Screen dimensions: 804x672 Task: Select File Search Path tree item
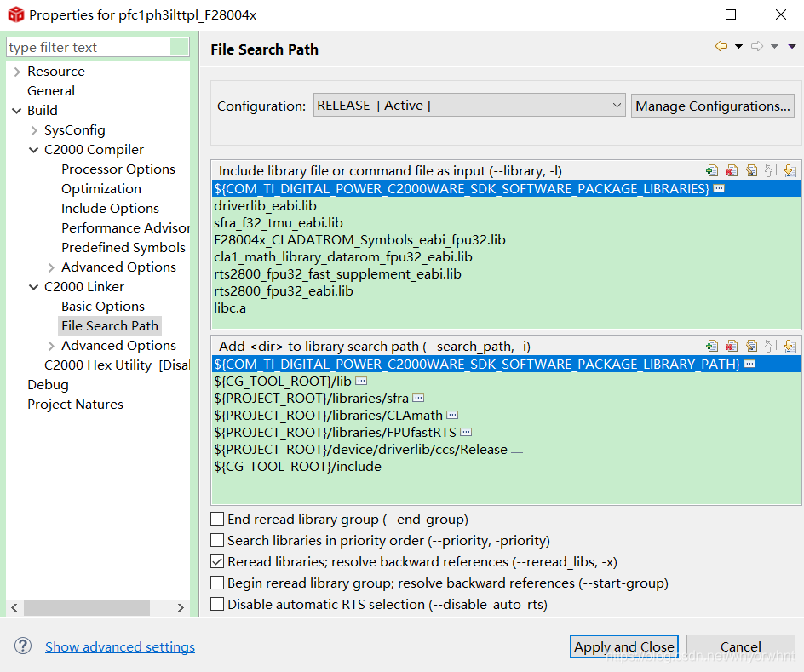tap(110, 325)
